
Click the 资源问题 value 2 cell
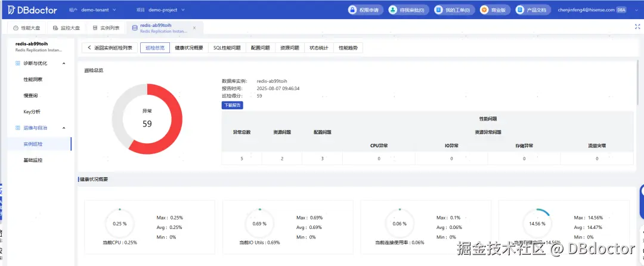pos(281,159)
